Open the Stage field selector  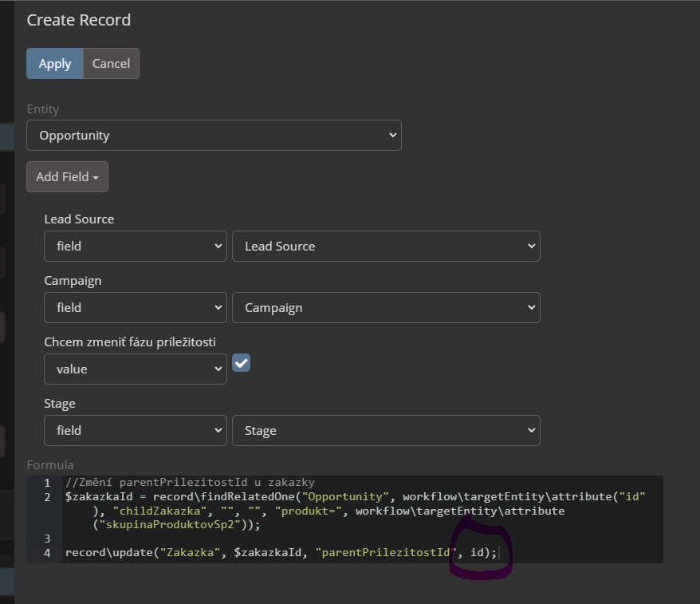point(385,431)
